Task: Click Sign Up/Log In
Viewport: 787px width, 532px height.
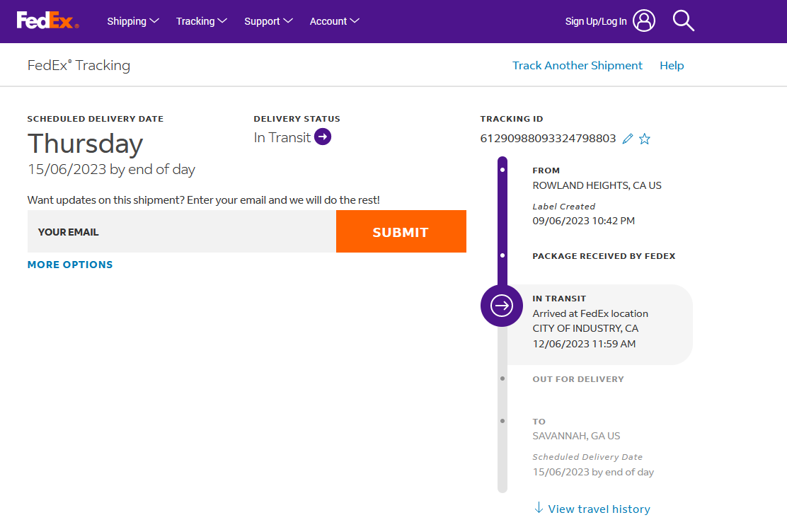Action: [x=595, y=21]
